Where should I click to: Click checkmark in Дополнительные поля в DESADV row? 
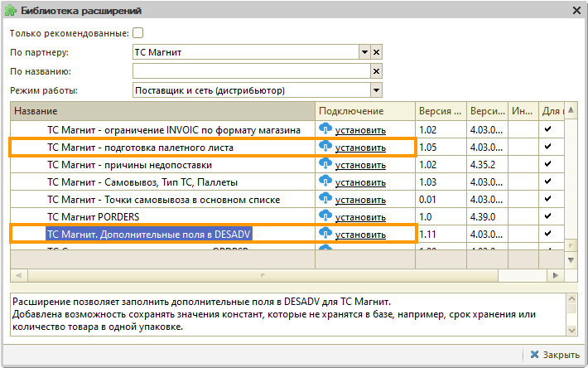547,234
